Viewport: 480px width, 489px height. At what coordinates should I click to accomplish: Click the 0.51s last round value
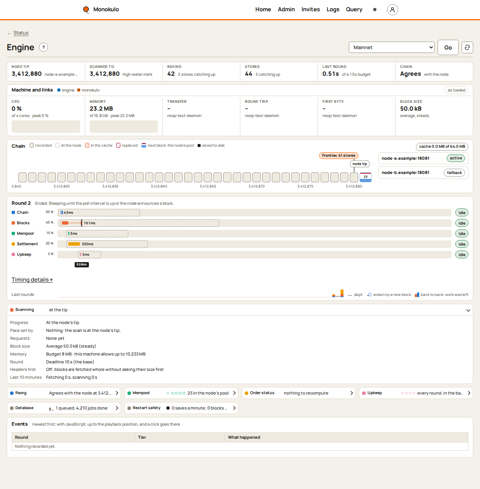331,74
